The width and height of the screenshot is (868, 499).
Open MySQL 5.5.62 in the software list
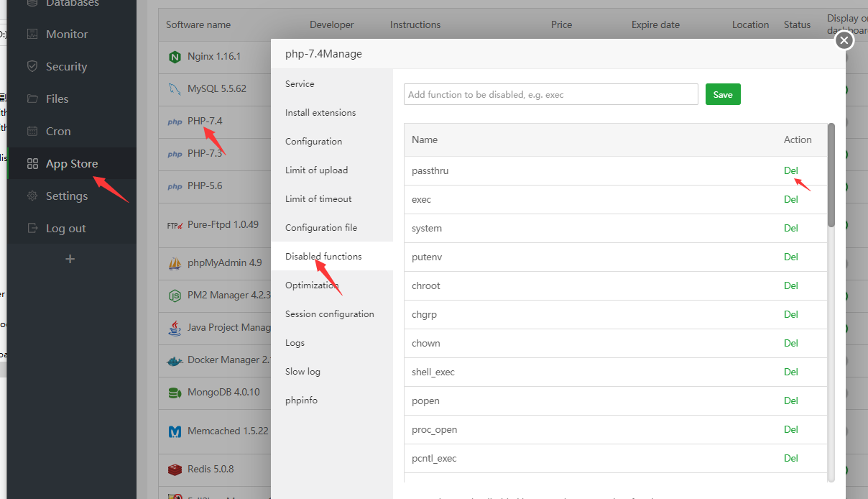coord(217,88)
